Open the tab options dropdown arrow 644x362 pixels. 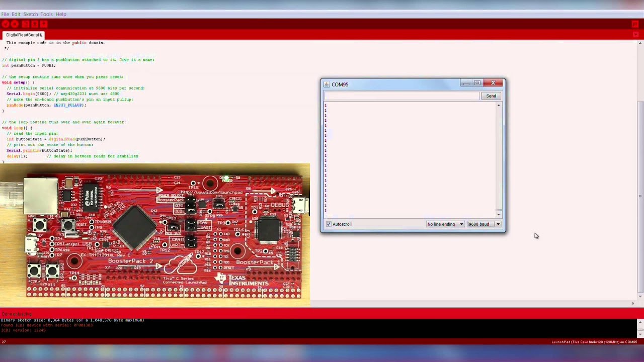click(636, 35)
